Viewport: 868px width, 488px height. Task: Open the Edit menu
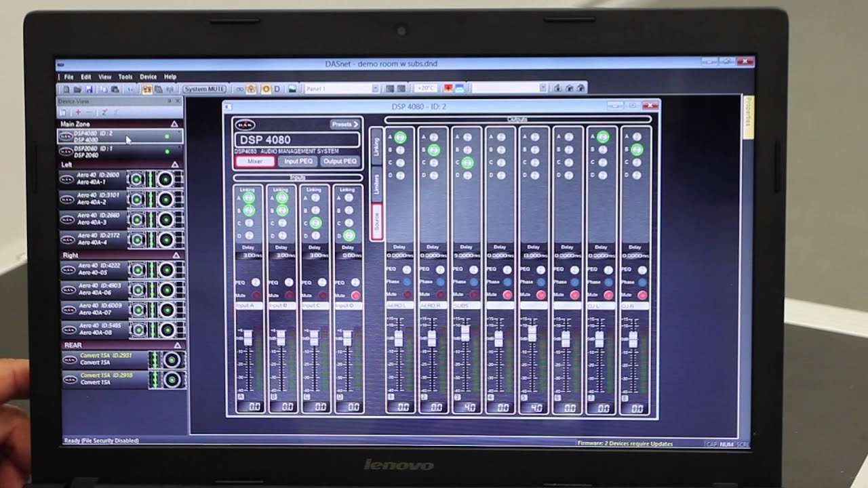tap(86, 77)
